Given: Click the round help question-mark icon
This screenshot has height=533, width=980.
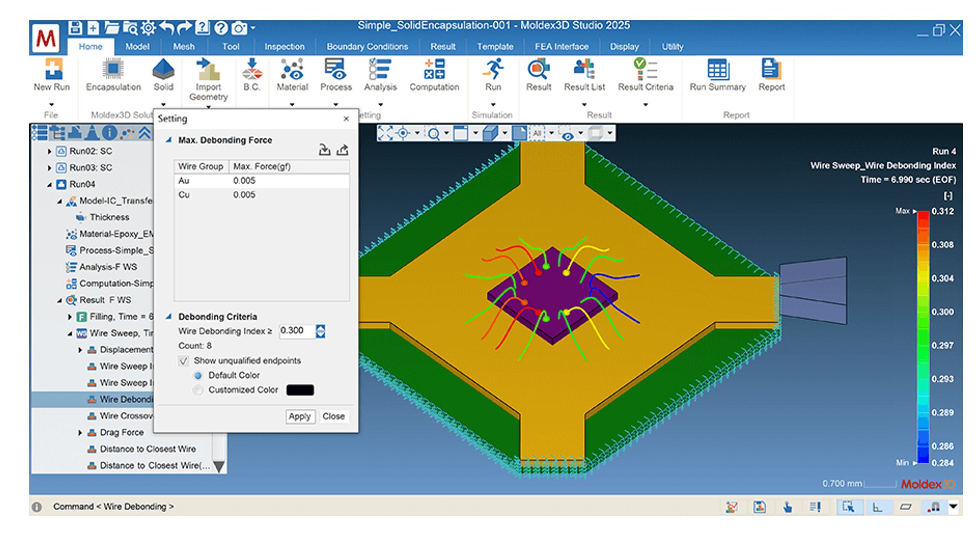Looking at the screenshot, I should (221, 28).
